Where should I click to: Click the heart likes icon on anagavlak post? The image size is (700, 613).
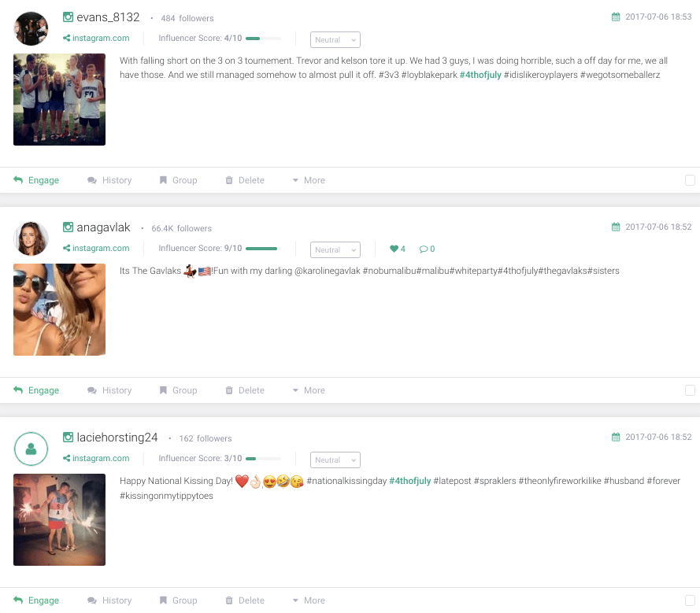tap(394, 249)
